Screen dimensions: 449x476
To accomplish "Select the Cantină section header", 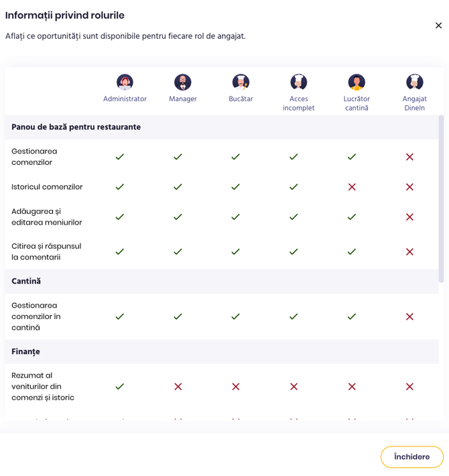I will click(x=26, y=282).
